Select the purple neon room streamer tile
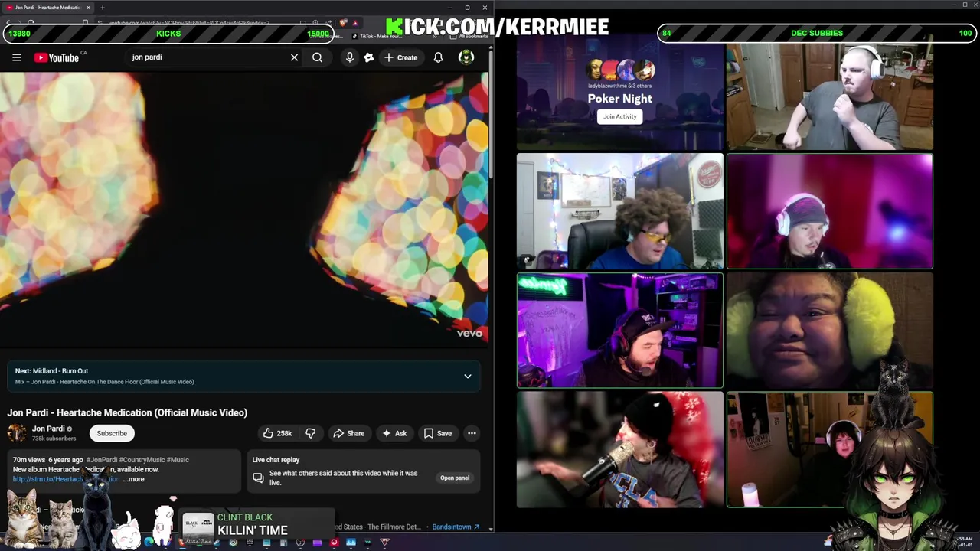980x551 pixels. pos(619,331)
